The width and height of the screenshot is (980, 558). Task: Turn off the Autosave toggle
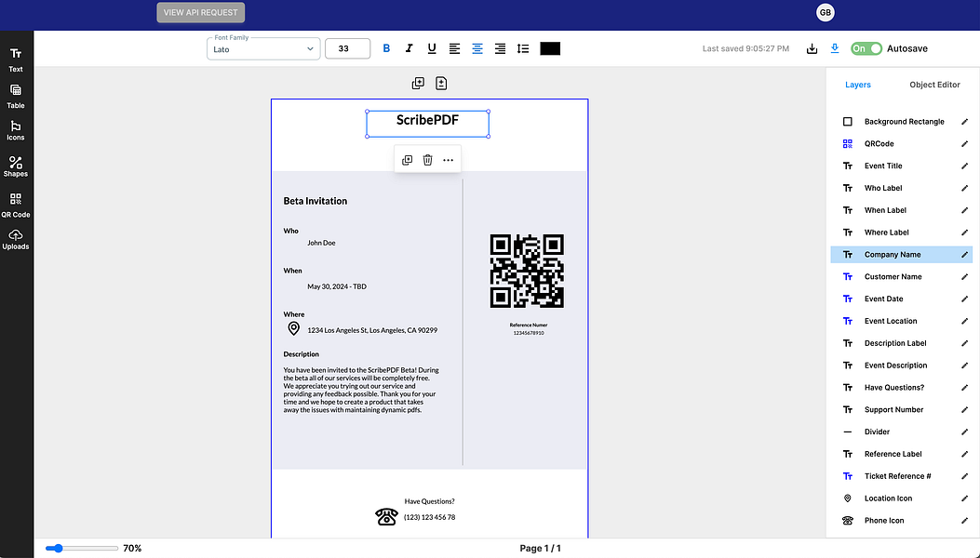coord(865,47)
